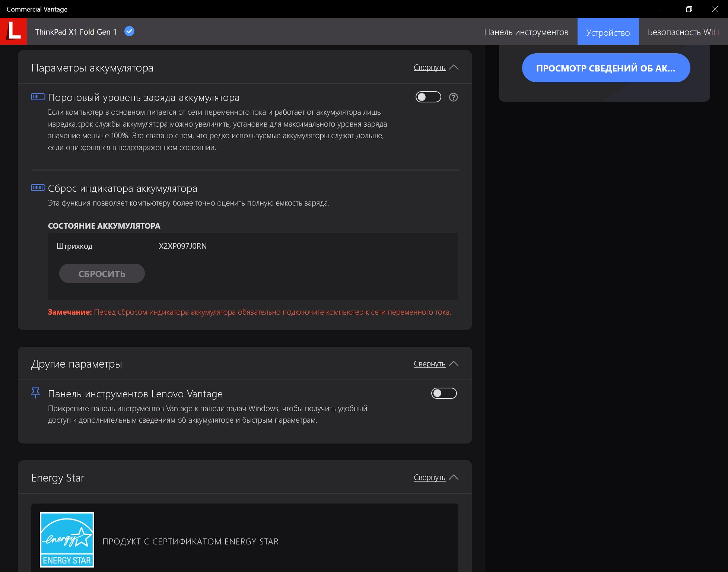Collapse the Energy Star section
This screenshot has width=728, height=572.
tap(429, 477)
